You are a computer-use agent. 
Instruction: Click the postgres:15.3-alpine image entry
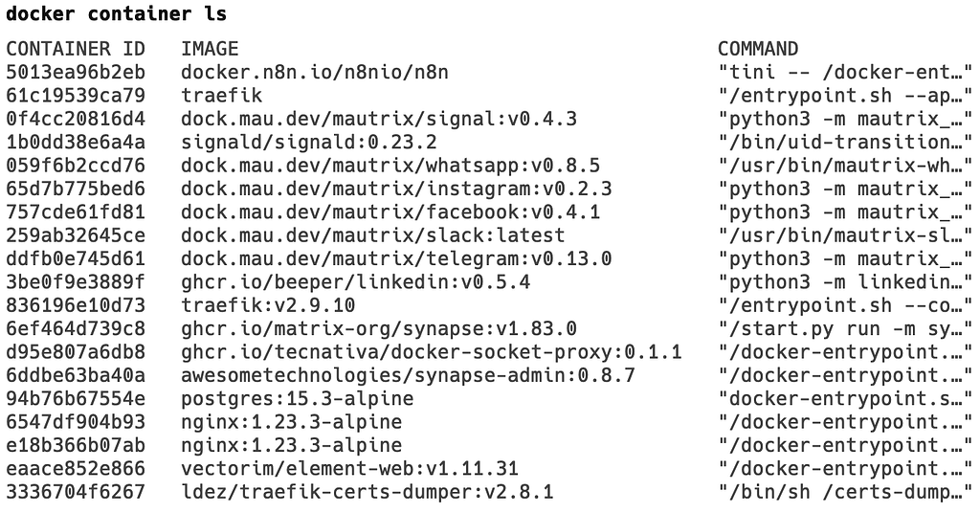pos(298,399)
